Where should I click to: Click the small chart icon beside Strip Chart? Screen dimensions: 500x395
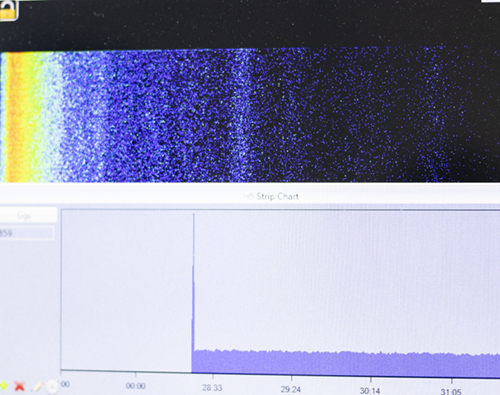pyautogui.click(x=249, y=196)
